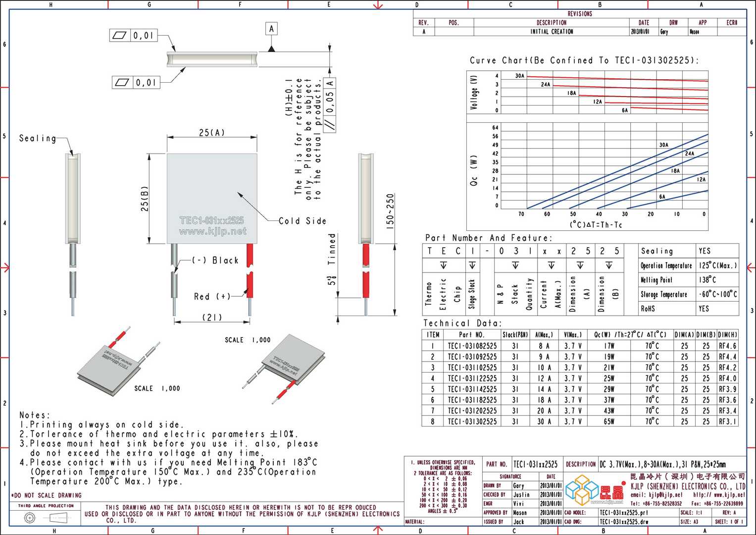This screenshot has width=756, height=535.
Task: Select the 25(B) height dimension
Action: tap(145, 198)
